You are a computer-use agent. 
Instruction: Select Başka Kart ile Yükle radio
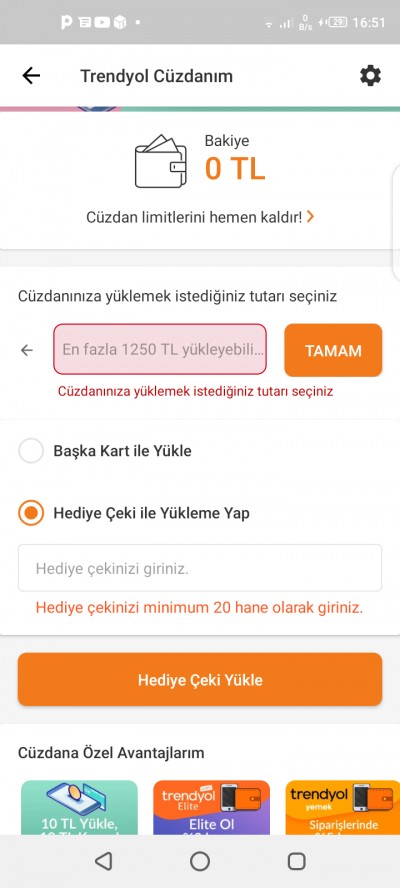(31, 451)
